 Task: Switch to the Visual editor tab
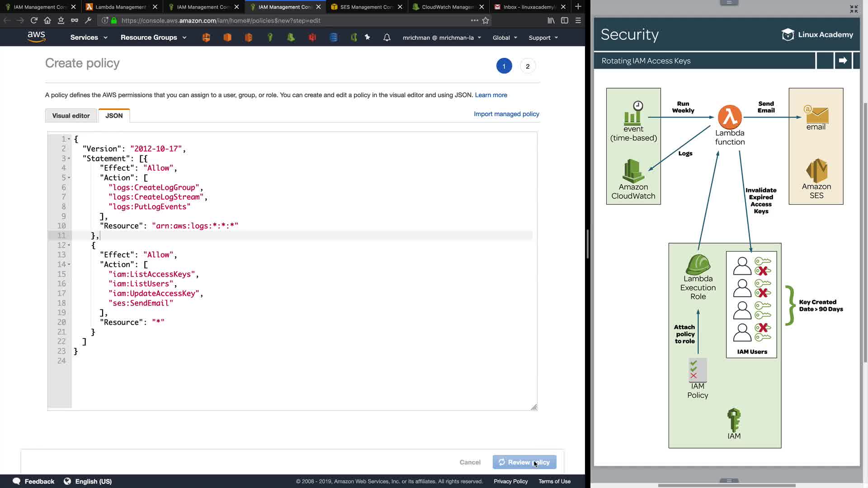[x=71, y=116]
